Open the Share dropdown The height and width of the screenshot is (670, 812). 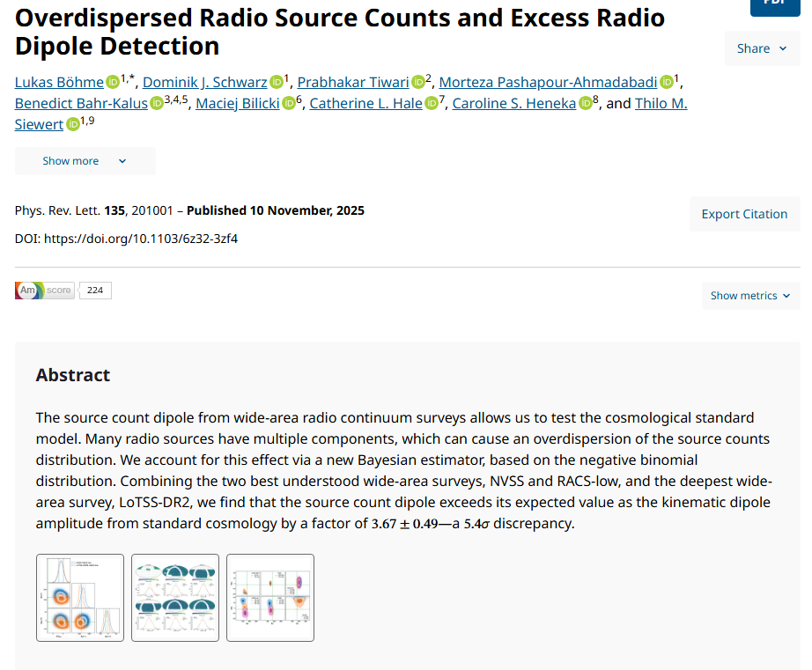click(762, 48)
